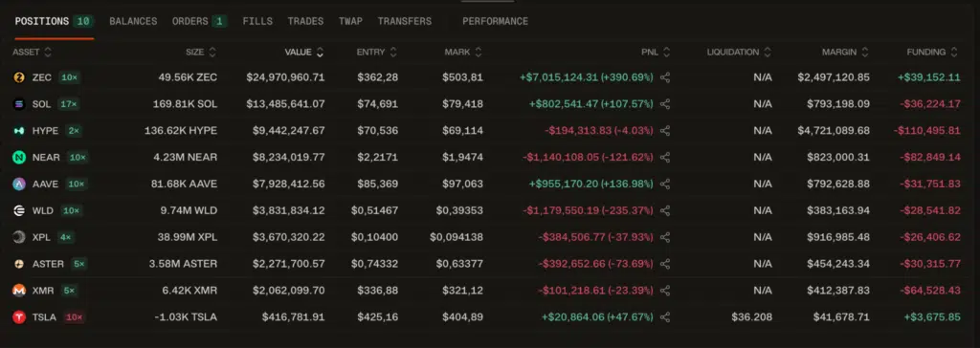Sort positions by PNL column
Image resolution: width=980 pixels, height=348 pixels.
click(x=656, y=53)
